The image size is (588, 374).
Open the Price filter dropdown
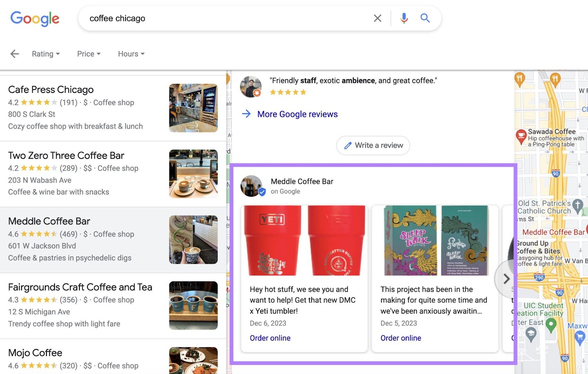point(89,54)
